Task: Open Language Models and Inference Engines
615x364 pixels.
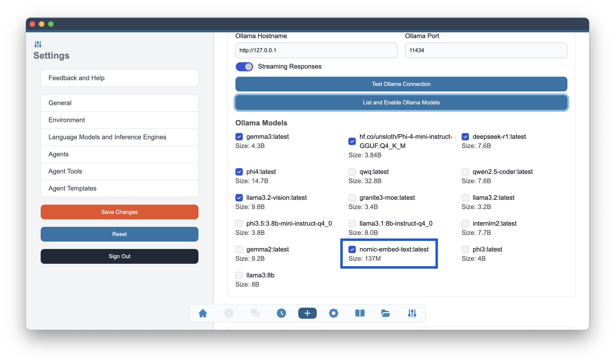Action: tap(119, 137)
